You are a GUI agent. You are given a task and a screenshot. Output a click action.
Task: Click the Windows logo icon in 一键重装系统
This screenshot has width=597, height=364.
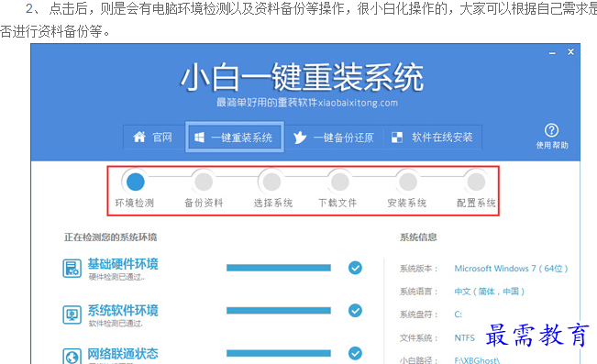tap(200, 137)
